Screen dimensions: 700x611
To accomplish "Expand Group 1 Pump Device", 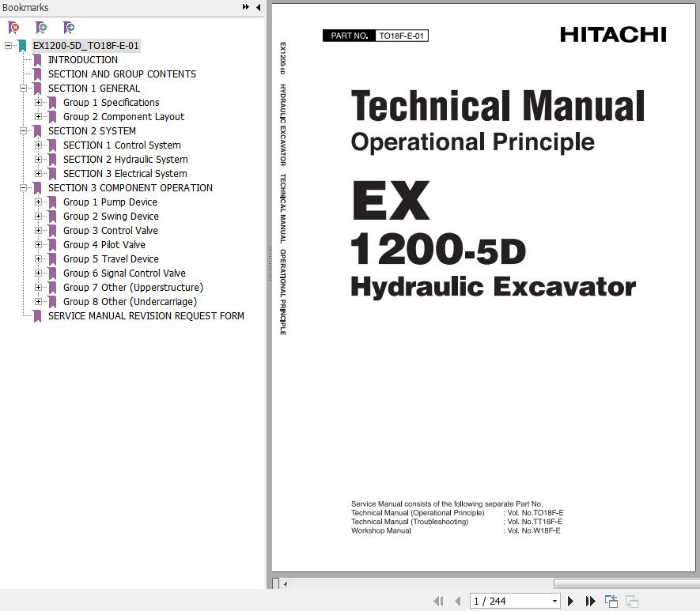I will coord(39,202).
